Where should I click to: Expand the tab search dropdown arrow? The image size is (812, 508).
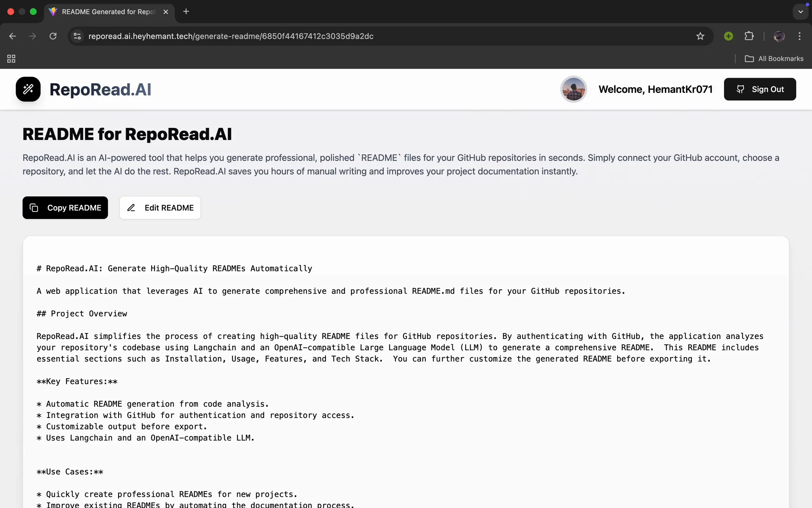pos(801,12)
